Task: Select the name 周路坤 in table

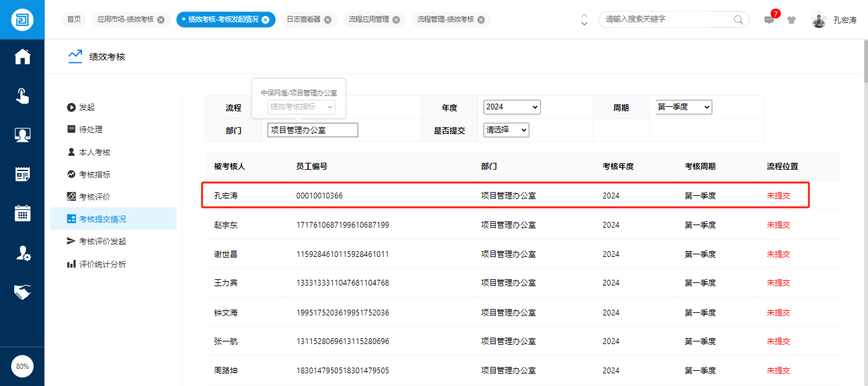Action: pyautogui.click(x=226, y=371)
